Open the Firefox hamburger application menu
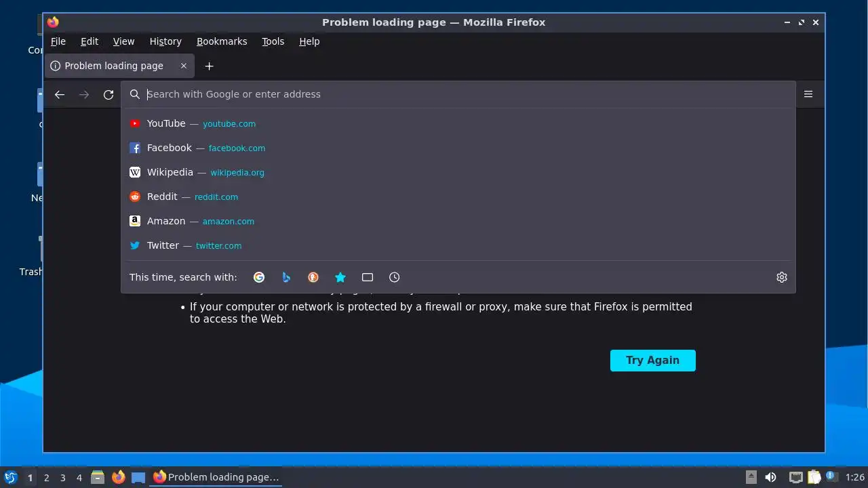 [808, 94]
